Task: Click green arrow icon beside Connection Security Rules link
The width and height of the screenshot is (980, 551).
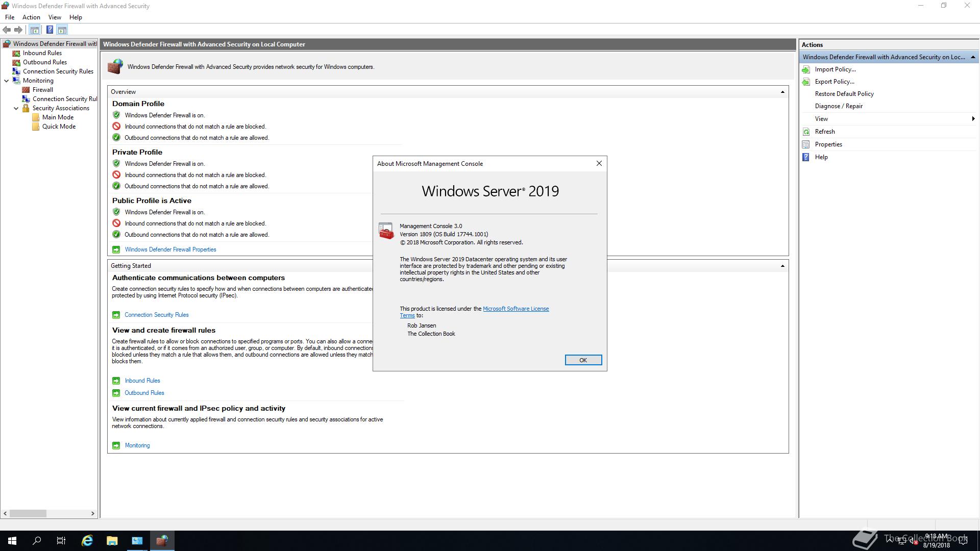Action: click(116, 315)
